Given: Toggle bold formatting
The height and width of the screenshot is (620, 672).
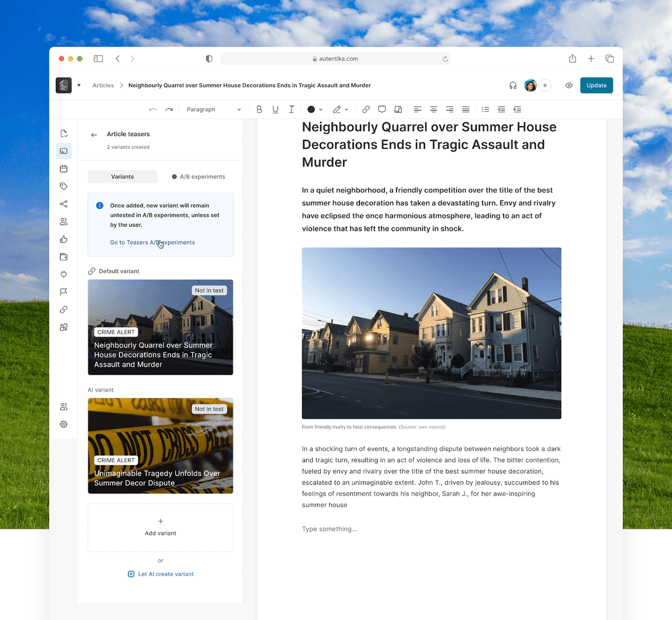Looking at the screenshot, I should pos(259,109).
